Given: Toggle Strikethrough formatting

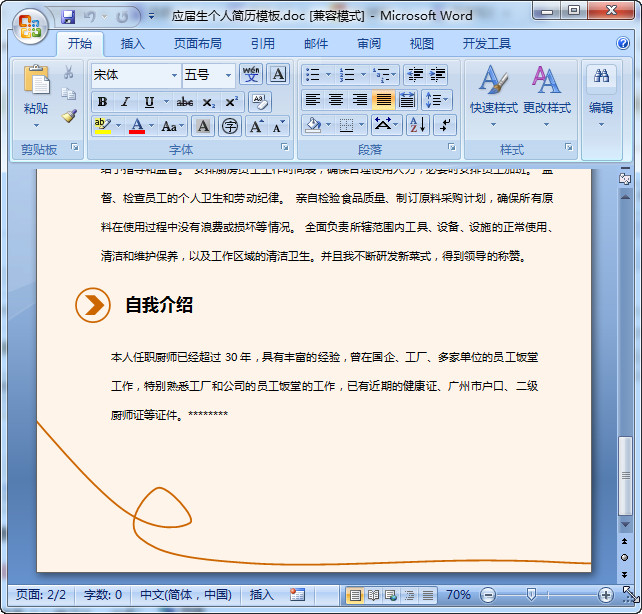Looking at the screenshot, I should coord(185,102).
